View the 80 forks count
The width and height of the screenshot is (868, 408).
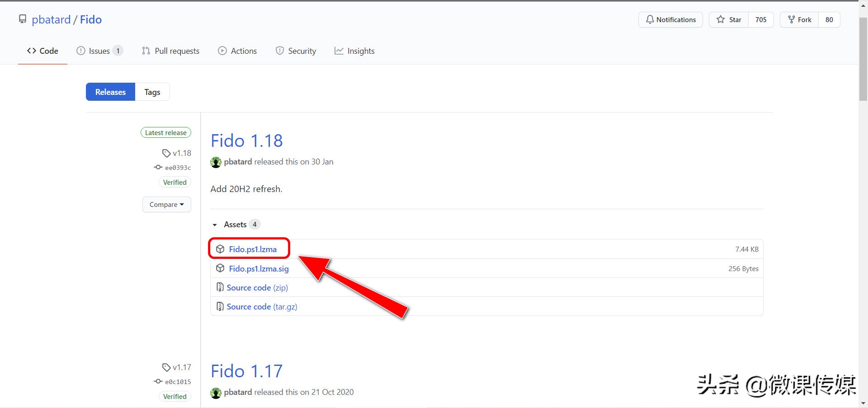coord(829,19)
